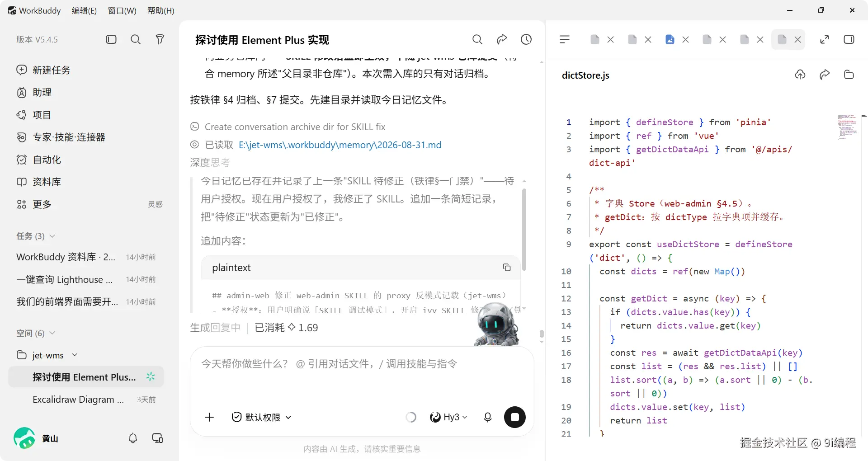Click the WorkBuddy app logo

[12, 10]
